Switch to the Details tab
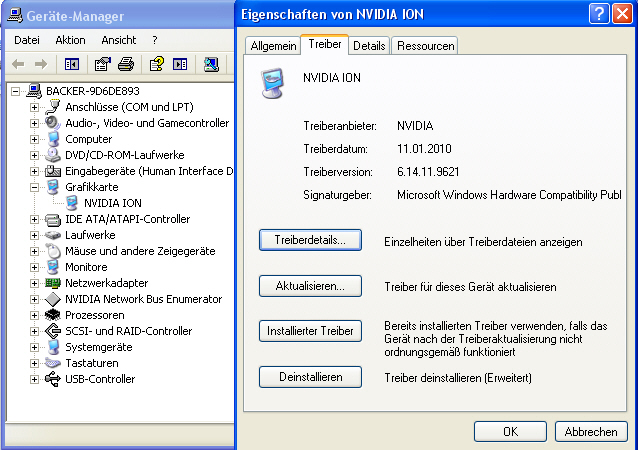638x450 pixels. (369, 46)
